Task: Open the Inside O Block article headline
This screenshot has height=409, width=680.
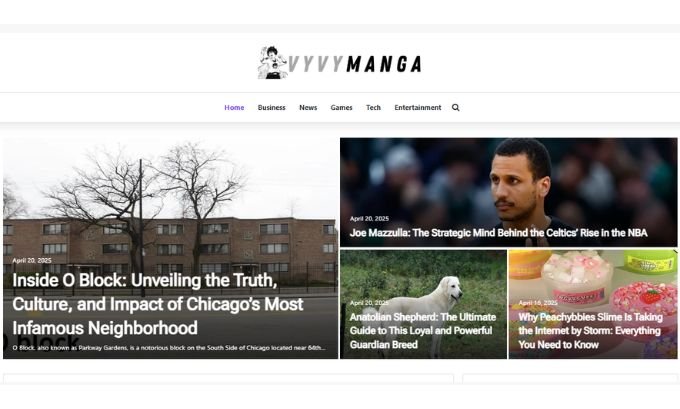Action: [x=157, y=304]
